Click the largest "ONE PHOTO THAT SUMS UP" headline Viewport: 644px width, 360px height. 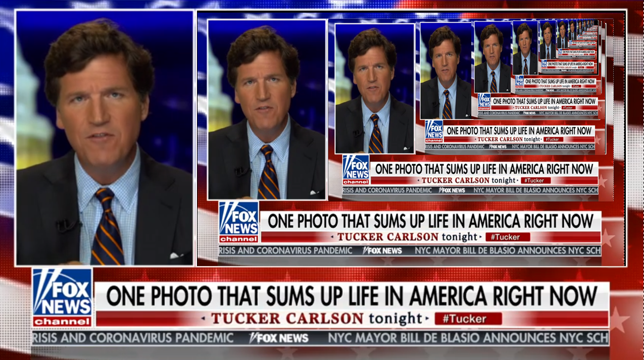[x=352, y=296]
